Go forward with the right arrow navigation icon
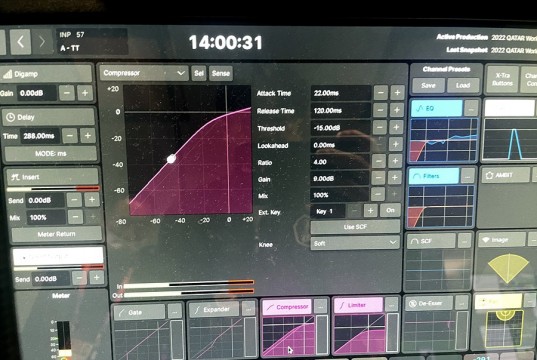 42,42
